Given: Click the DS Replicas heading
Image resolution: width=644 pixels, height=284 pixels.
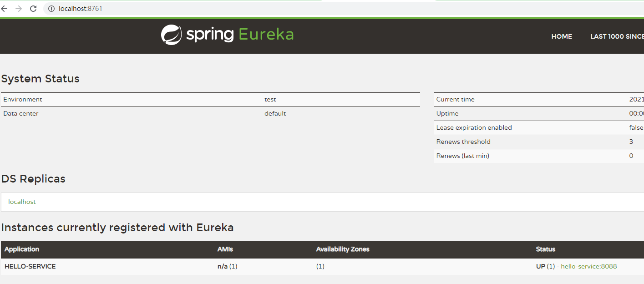Looking at the screenshot, I should click(x=33, y=179).
